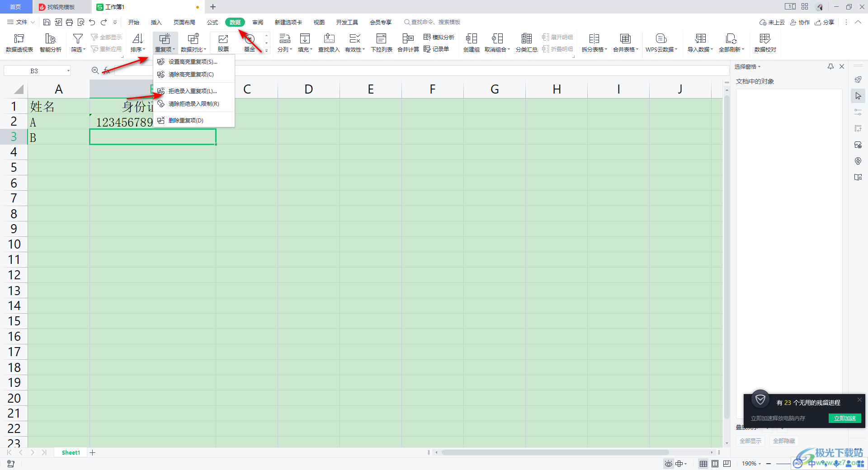868x470 pixels.
Task: Open the Find Entry (查找录入) tool
Action: (329, 43)
